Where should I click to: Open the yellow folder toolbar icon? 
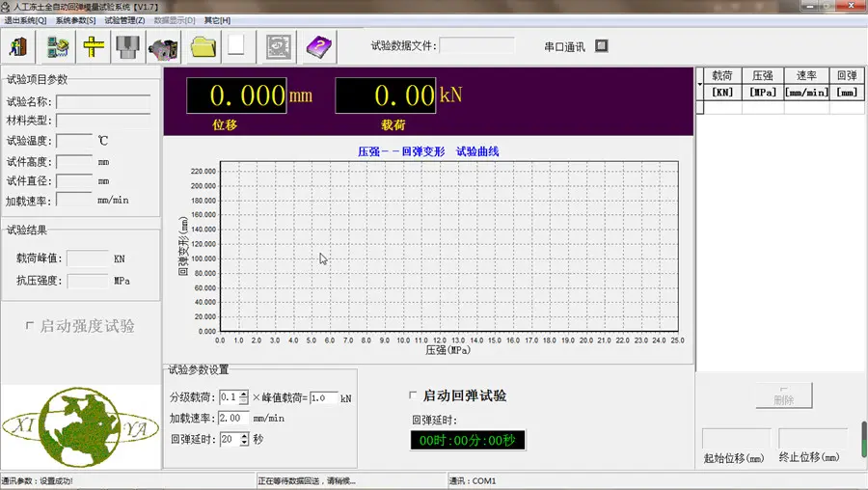coord(203,47)
